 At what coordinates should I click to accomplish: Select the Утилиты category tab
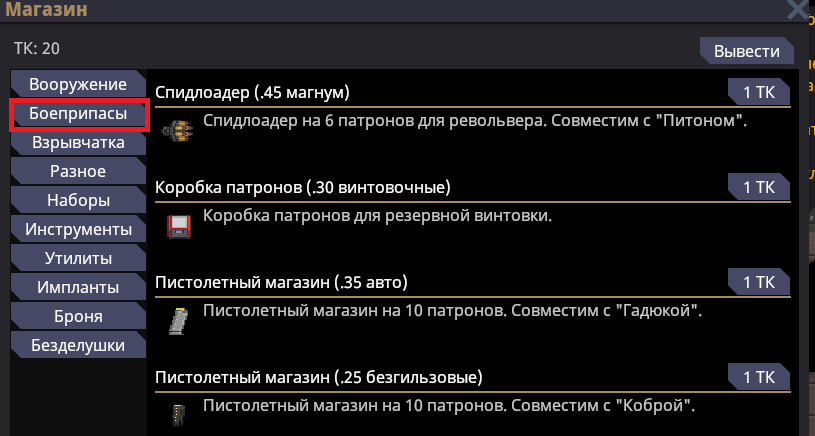(78, 259)
